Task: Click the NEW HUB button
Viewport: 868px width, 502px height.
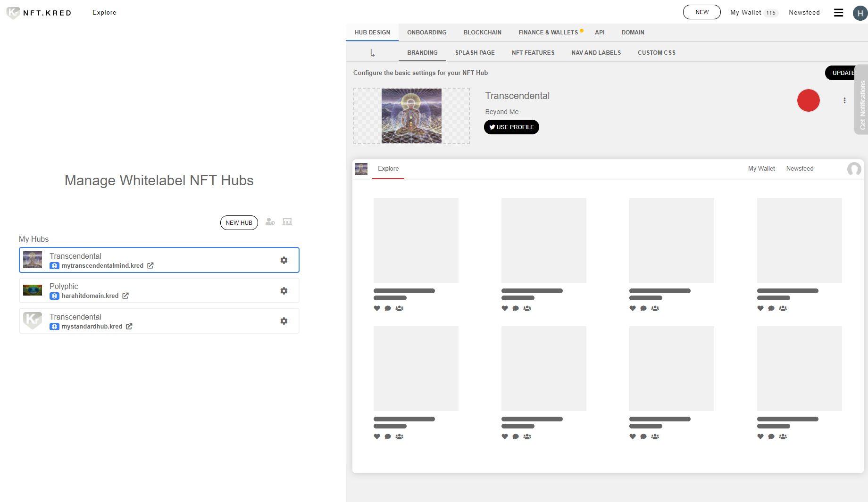Action: (239, 222)
